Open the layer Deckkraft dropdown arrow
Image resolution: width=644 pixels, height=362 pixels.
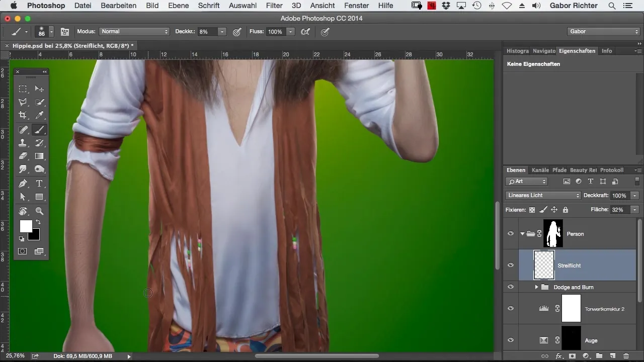pyautogui.click(x=635, y=196)
